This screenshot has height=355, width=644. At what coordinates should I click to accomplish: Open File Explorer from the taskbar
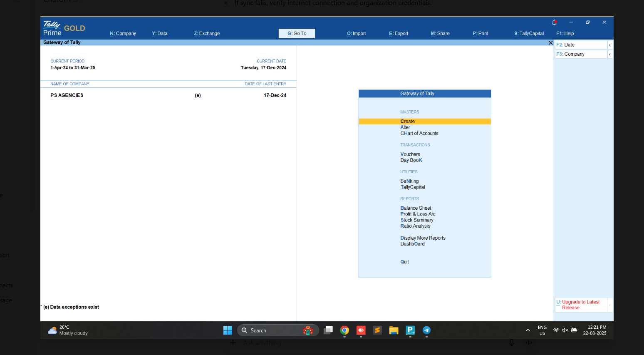pos(394,330)
